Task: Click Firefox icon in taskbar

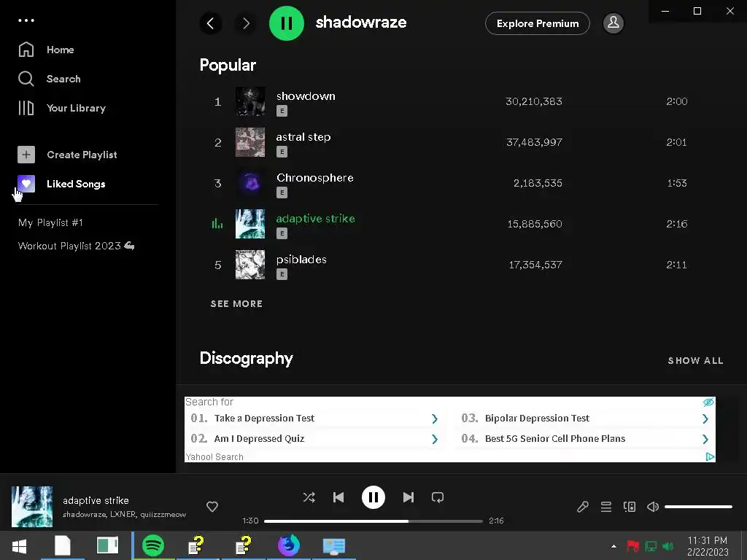Action: (x=289, y=545)
